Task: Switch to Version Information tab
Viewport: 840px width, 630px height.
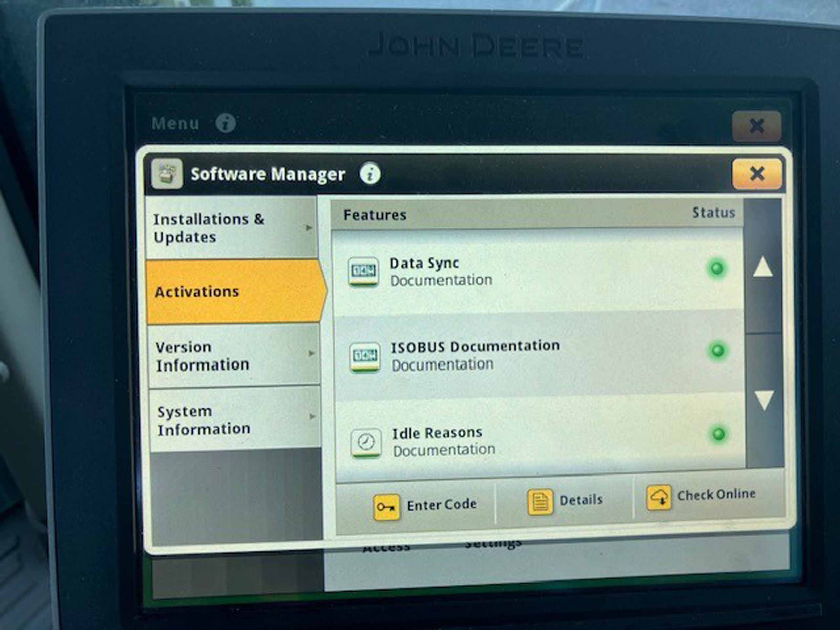Action: pyautogui.click(x=234, y=356)
